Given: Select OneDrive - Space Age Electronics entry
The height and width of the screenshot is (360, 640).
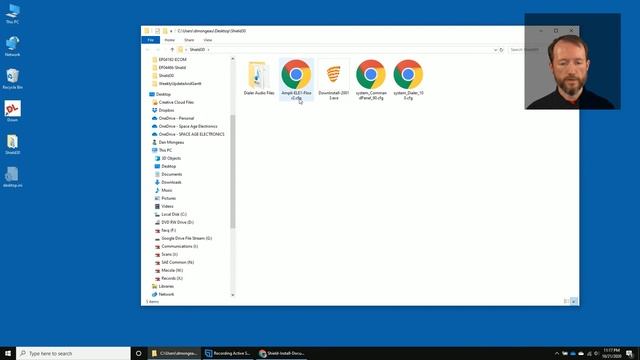Looking at the screenshot, I should [188, 127].
